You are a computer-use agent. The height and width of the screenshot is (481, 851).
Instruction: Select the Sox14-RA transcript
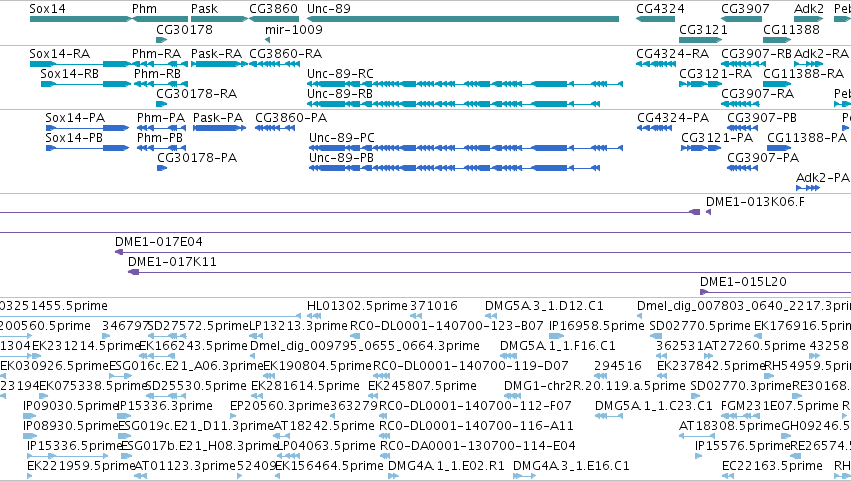point(80,64)
